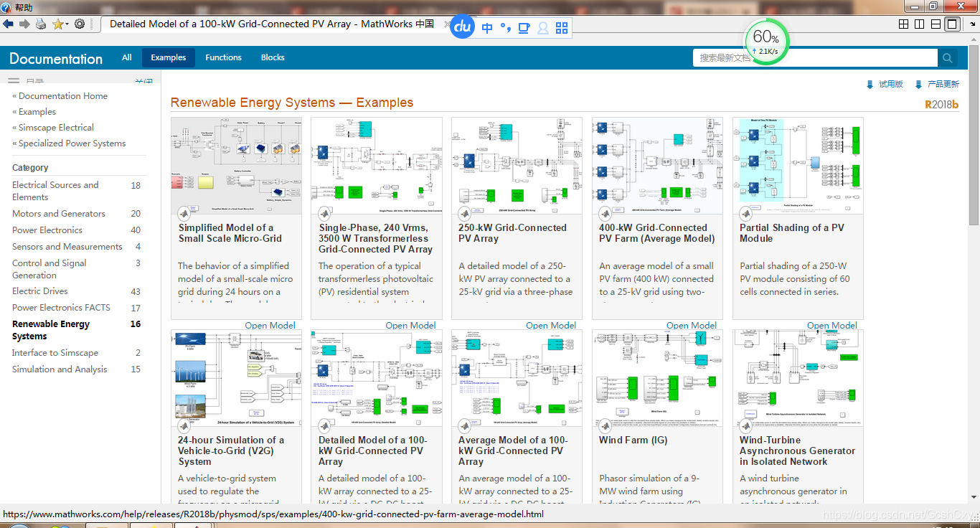Image resolution: width=980 pixels, height=528 pixels.
Task: Open the IME user account icon
Action: [x=543, y=28]
